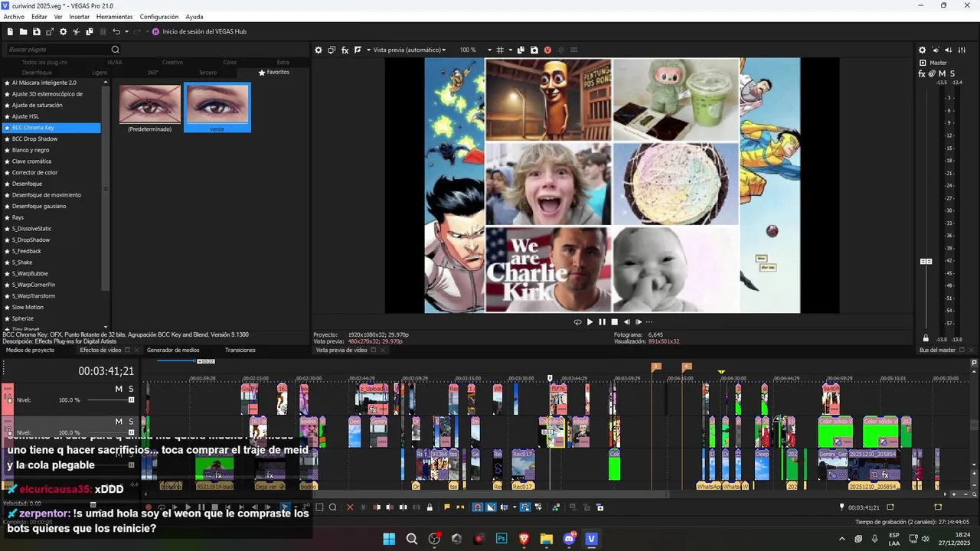Toggle split screen view in preview
Image resolution: width=980 pixels, height=551 pixels.
357,50
